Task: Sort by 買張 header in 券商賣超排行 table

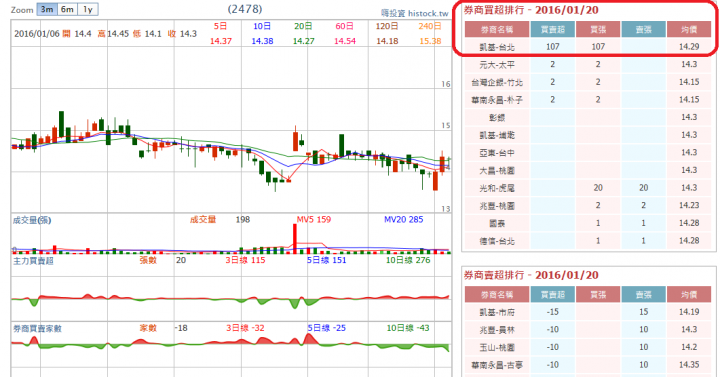Action: (x=598, y=294)
